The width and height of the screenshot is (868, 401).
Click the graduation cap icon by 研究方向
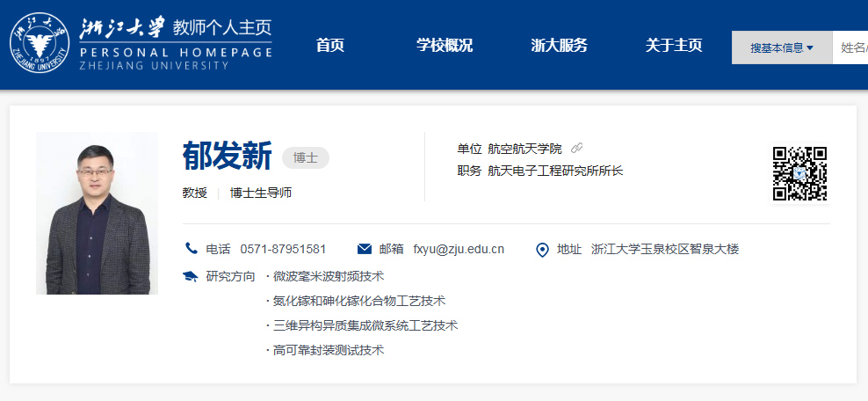click(191, 276)
